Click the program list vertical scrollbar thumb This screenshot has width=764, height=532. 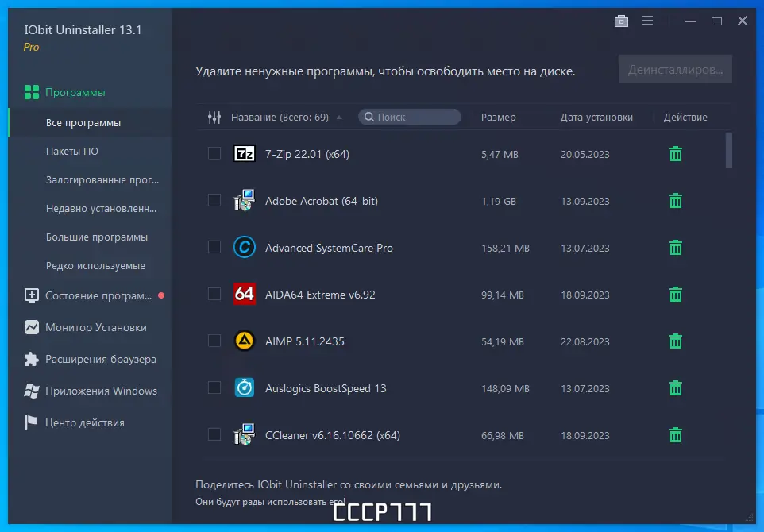pyautogui.click(x=729, y=151)
